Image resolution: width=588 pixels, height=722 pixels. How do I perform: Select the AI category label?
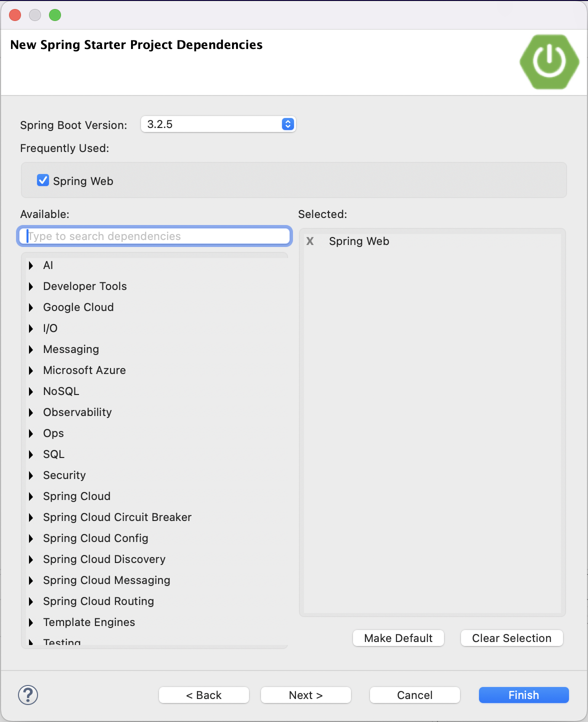tap(48, 265)
